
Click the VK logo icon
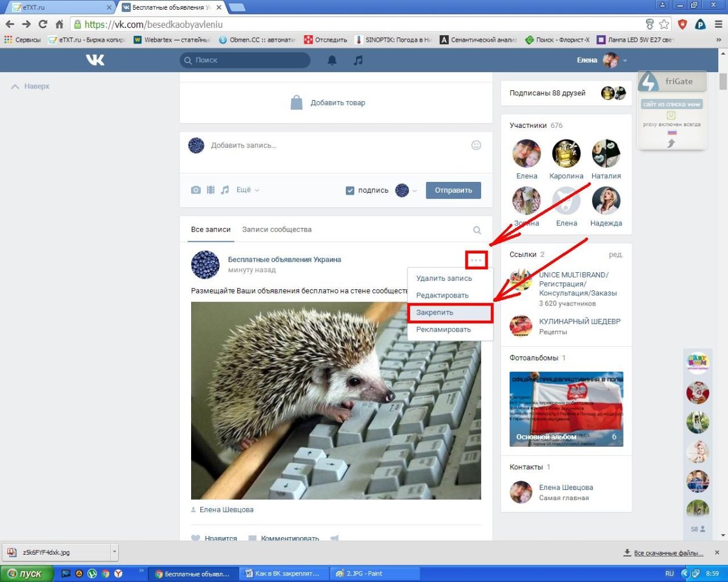[x=95, y=60]
